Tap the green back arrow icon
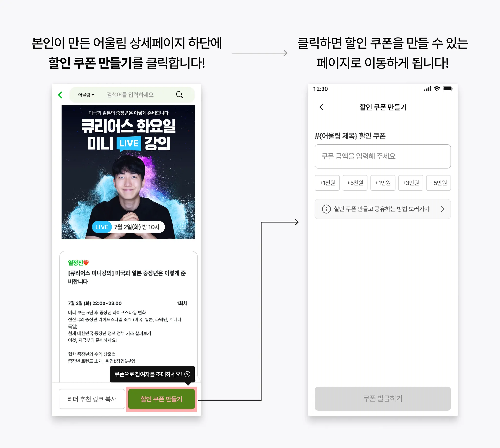 (60, 95)
